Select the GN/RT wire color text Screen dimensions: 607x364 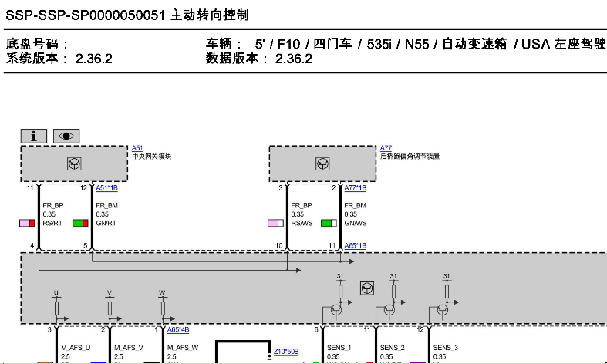(106, 223)
